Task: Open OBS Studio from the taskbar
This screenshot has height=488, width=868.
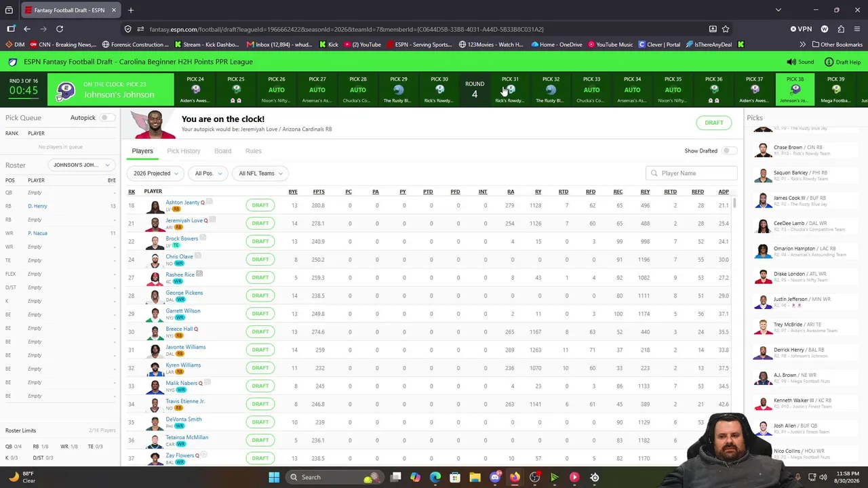Action: (x=535, y=477)
